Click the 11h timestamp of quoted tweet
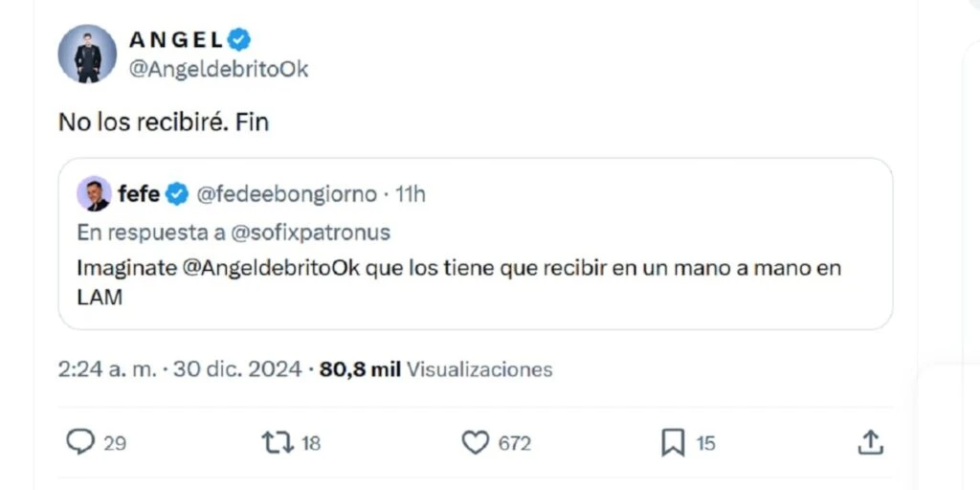This screenshot has width=980, height=490. pyautogui.click(x=410, y=194)
